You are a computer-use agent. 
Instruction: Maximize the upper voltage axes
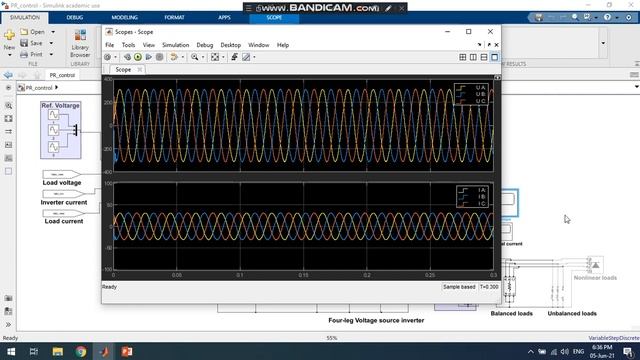click(497, 78)
